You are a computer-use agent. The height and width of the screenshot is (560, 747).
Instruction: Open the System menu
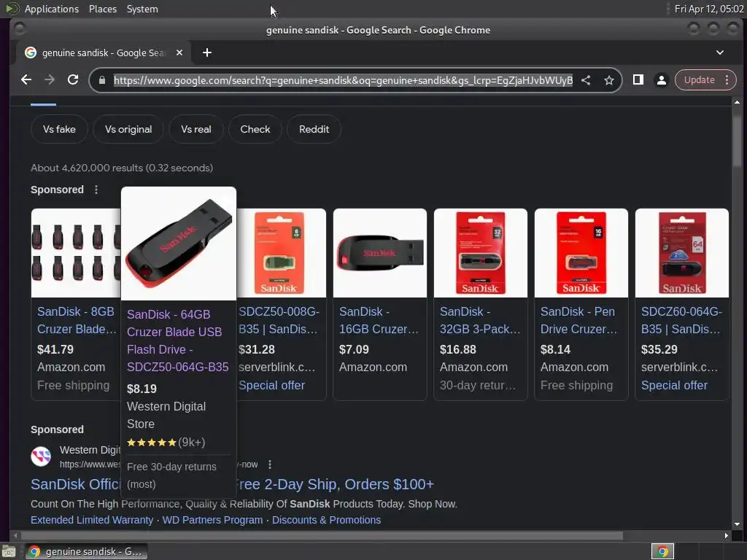click(142, 9)
